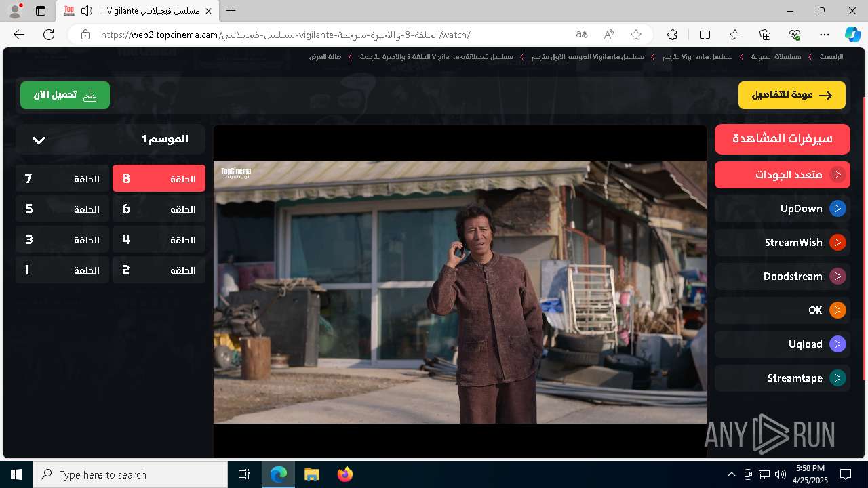868x488 pixels.
Task: Open the taskbar clock and date
Action: tap(810, 474)
